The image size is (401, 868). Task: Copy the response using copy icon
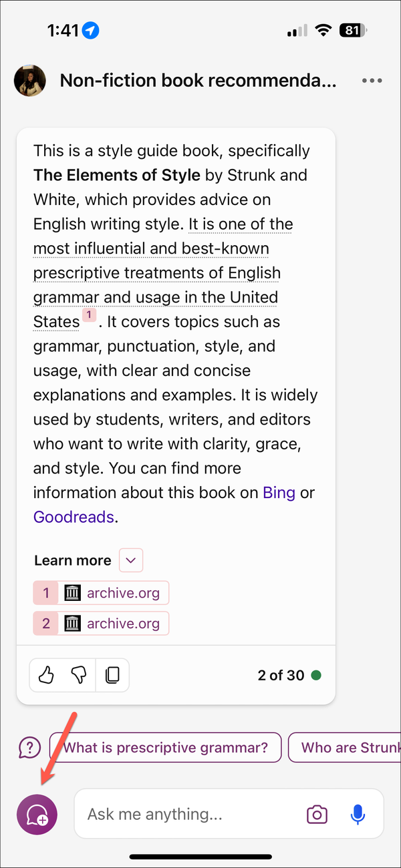pos(112,676)
